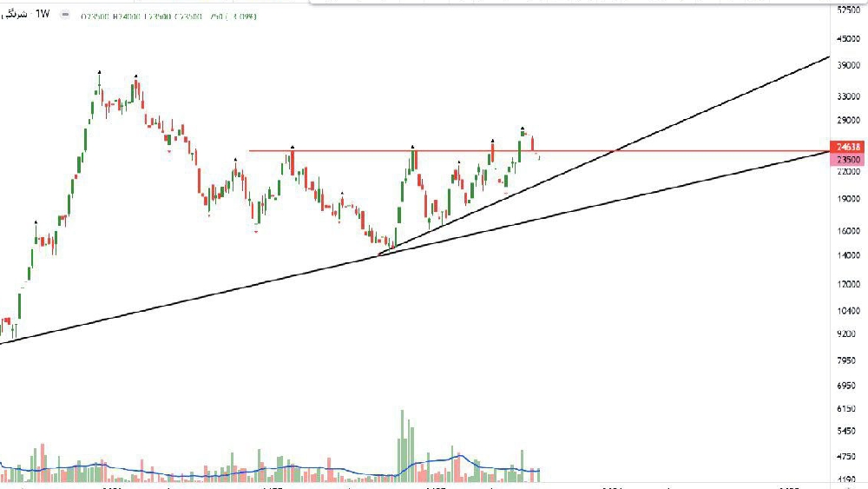868x489 pixels.
Task: Click the 14000 price scale label
Action: (849, 256)
